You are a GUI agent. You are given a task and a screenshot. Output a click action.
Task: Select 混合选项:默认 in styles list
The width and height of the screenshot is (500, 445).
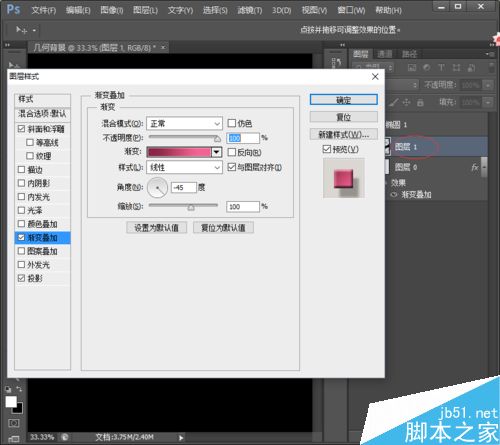click(42, 114)
